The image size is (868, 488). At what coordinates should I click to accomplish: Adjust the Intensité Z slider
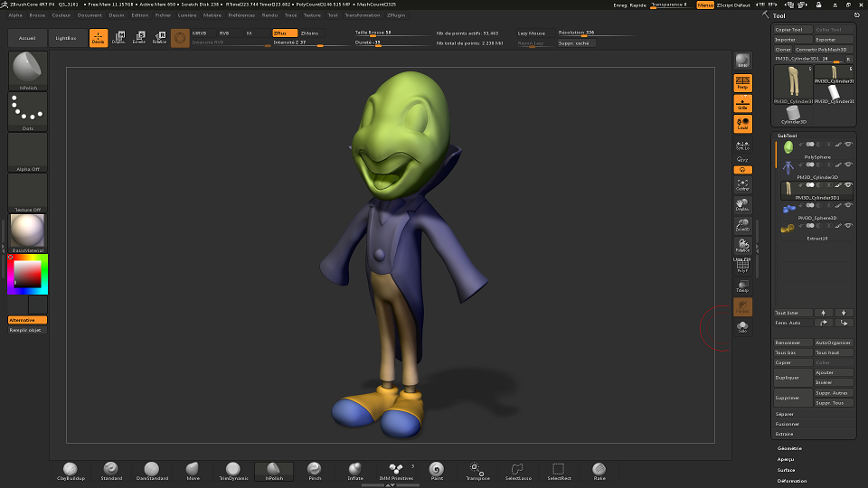(310, 42)
